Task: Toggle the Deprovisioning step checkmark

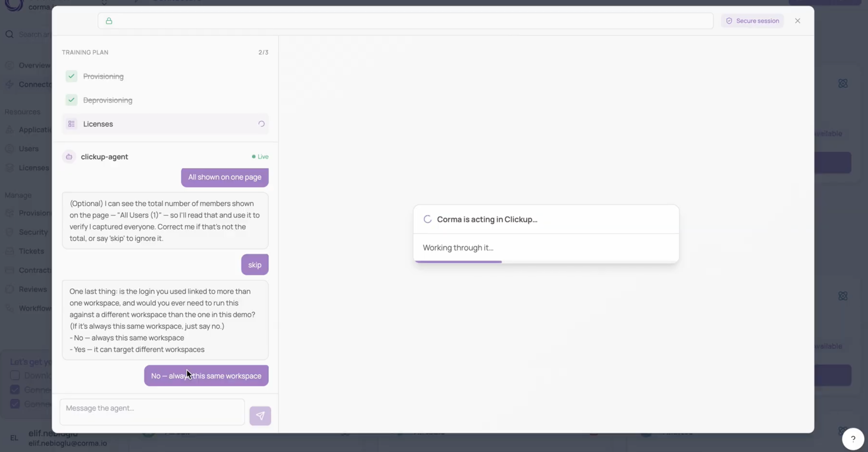Action: [71, 100]
